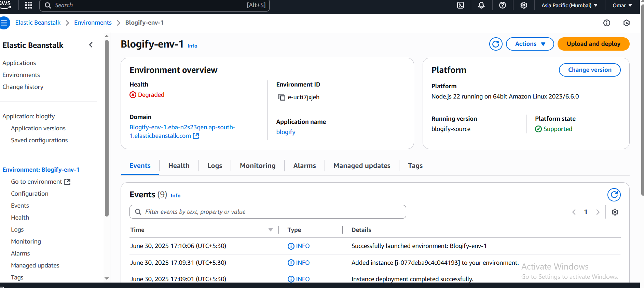644x288 pixels.
Task: Switch to the Managed updates tab
Action: click(362, 166)
